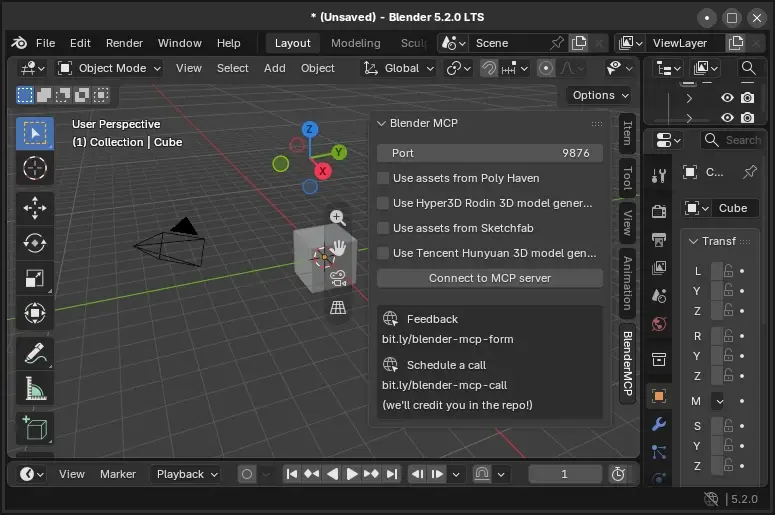Enable Use assets from Poly Haven

click(383, 178)
